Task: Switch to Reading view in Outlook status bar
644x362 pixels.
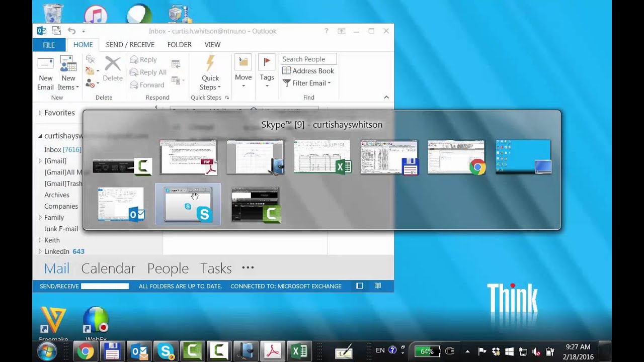Action: coord(378,286)
